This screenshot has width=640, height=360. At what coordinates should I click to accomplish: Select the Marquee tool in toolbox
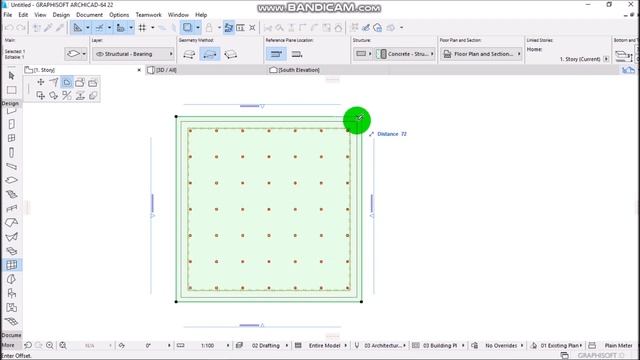click(11, 90)
